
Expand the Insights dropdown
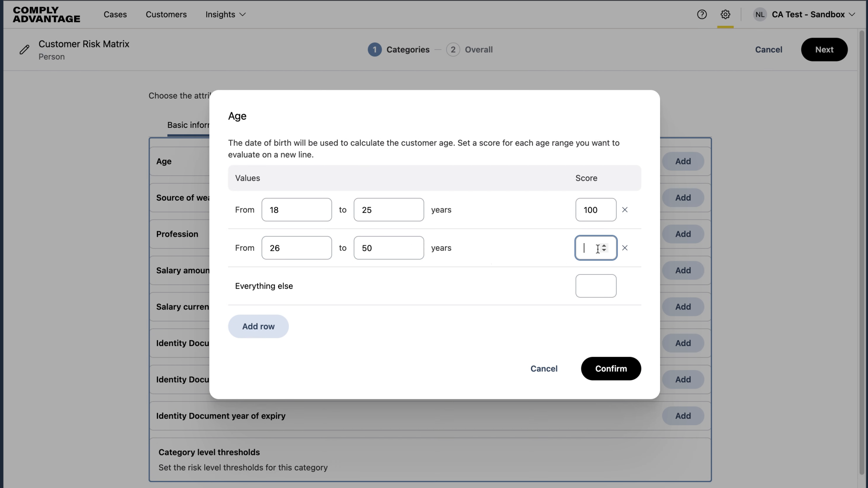pos(225,14)
